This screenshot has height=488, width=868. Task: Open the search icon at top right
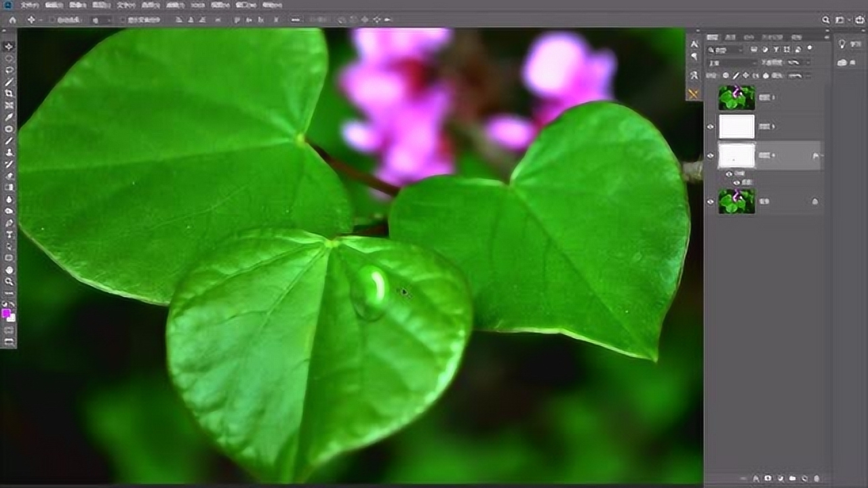pyautogui.click(x=826, y=20)
